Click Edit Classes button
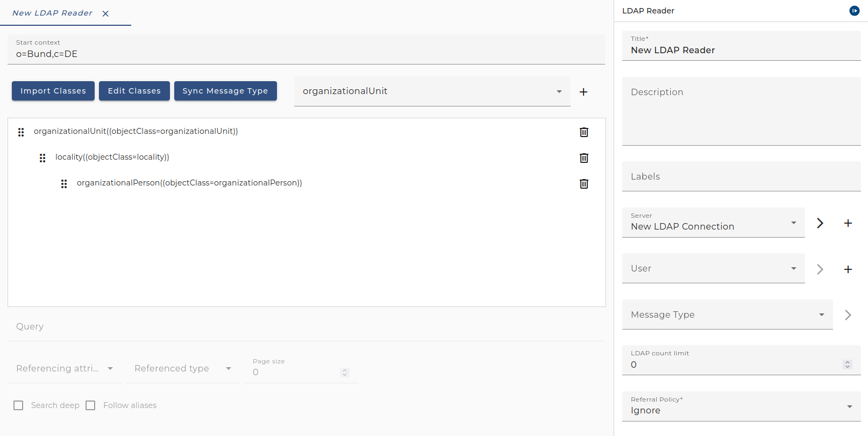Screen dimensions: 868x436 pyautogui.click(x=134, y=91)
